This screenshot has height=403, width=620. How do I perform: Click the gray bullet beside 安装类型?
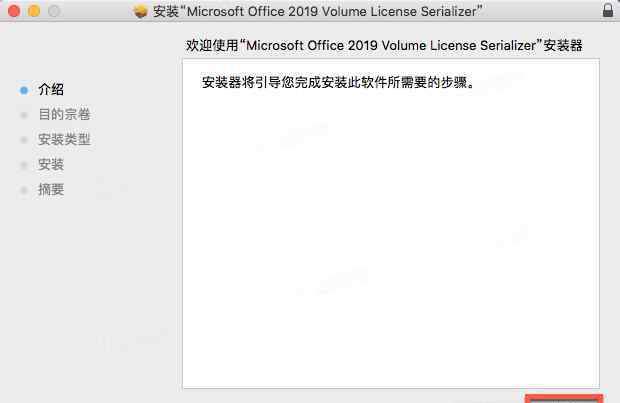click(x=23, y=140)
